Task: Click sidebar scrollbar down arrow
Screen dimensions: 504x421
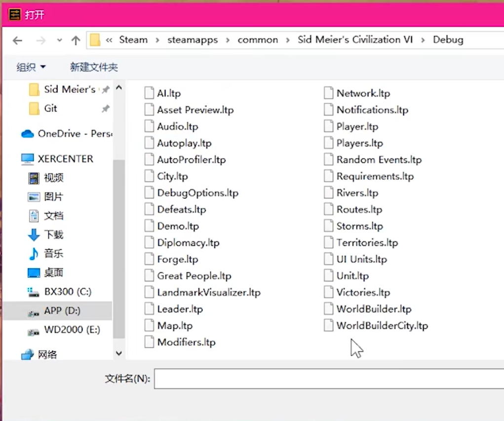Action: tap(119, 353)
